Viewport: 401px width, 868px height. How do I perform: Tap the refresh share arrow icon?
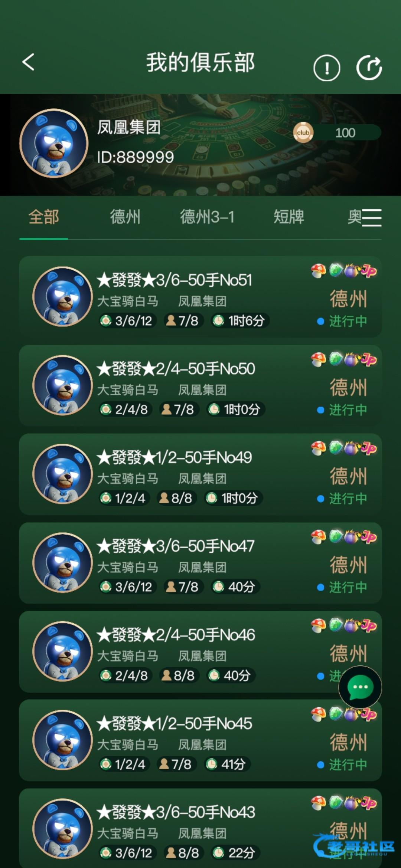tap(369, 68)
